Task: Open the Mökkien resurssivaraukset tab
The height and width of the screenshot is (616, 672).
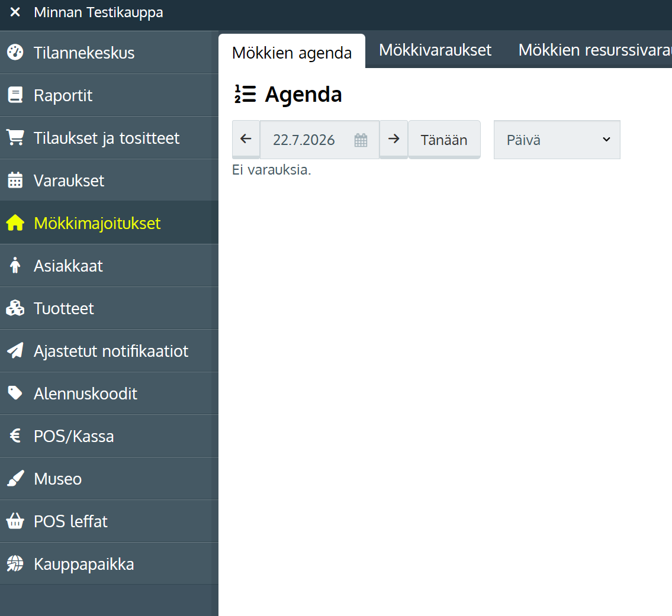Action: (x=595, y=50)
